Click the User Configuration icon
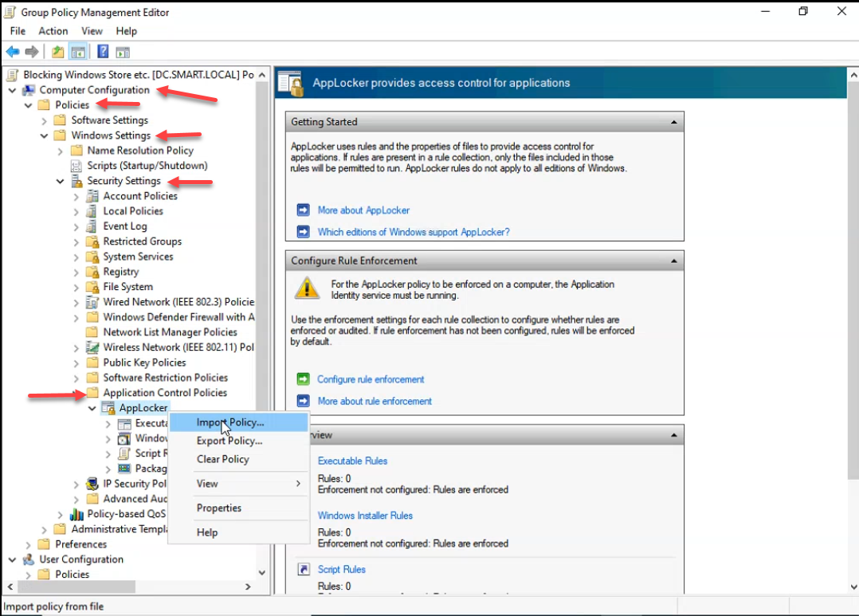 (x=29, y=559)
